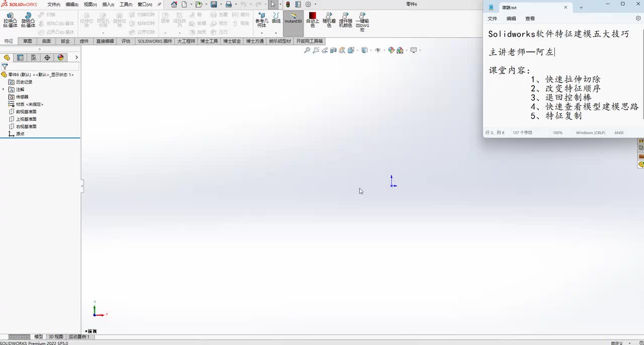Open the DimXpertManager crosshair tab
This screenshot has height=345, width=644.
(47, 57)
